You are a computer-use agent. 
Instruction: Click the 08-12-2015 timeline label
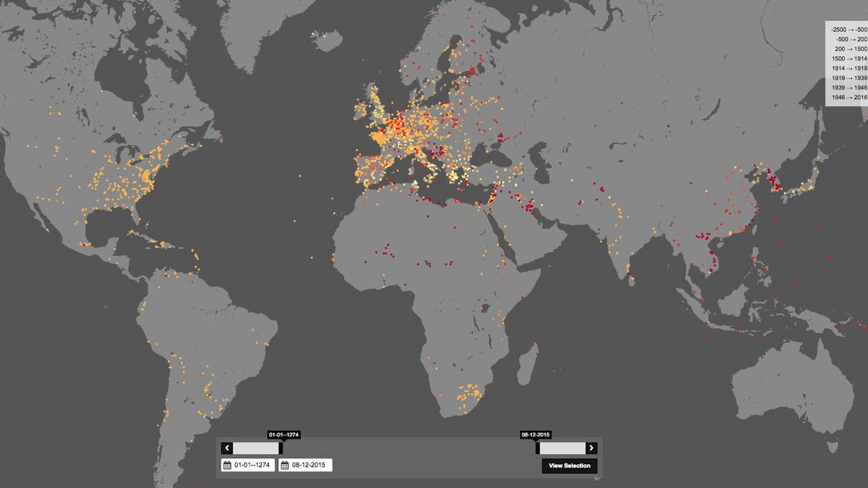[535, 434]
